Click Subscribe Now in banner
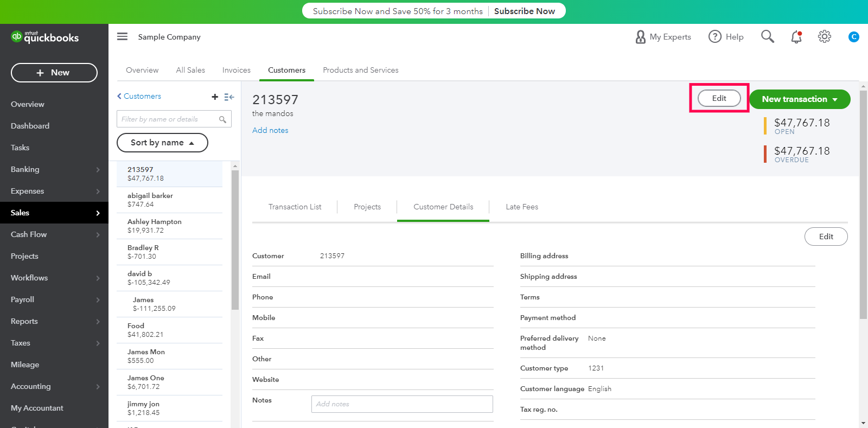Viewport: 868px width, 428px height. [525, 11]
